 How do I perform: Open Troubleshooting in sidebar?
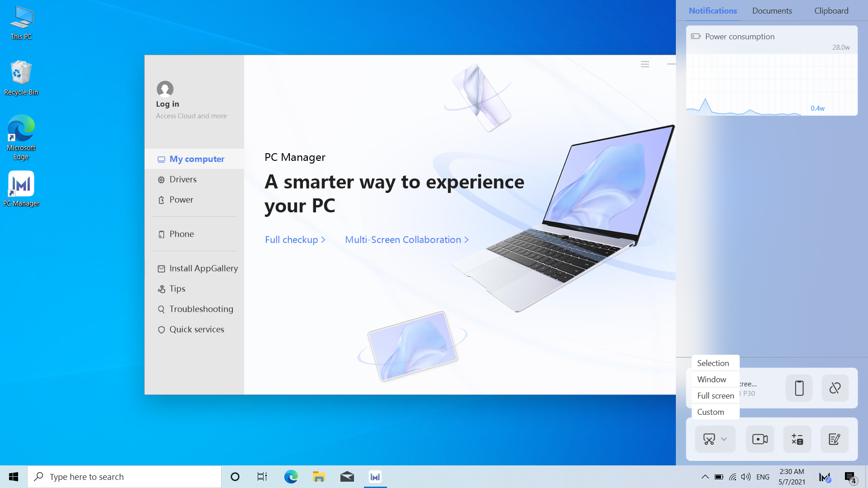click(194, 309)
